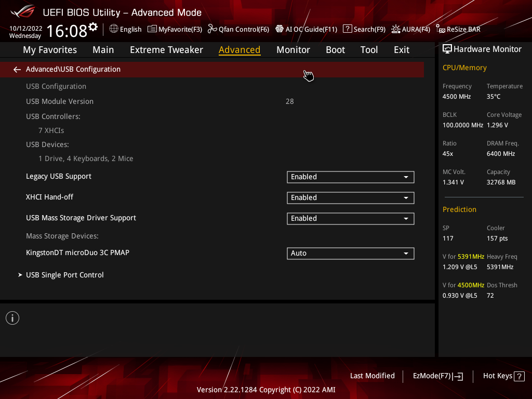Click the Hot Keys question mark icon
The image size is (532, 399).
click(519, 376)
